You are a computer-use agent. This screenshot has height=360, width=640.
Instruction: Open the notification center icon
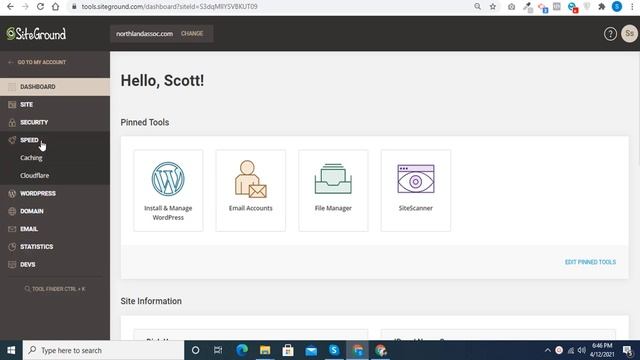click(x=628, y=350)
